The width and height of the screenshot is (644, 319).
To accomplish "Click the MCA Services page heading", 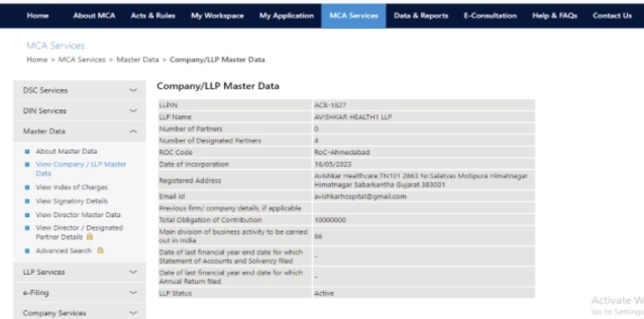I will [55, 45].
